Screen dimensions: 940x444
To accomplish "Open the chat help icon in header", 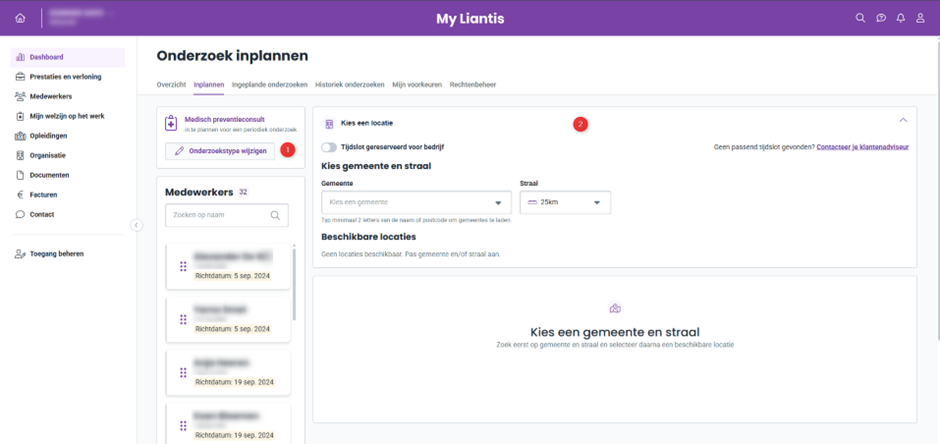I will [x=881, y=18].
